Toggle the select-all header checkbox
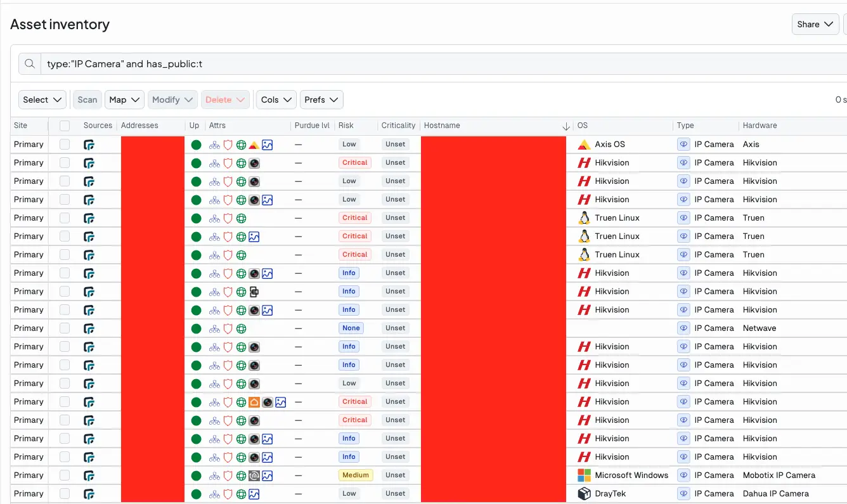The width and height of the screenshot is (847, 504). pos(65,126)
